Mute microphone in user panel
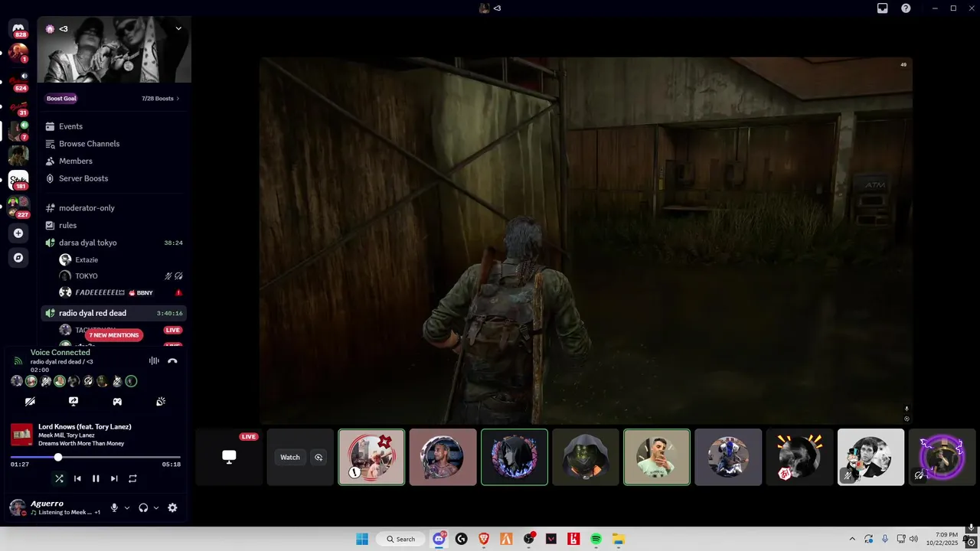 (x=114, y=507)
